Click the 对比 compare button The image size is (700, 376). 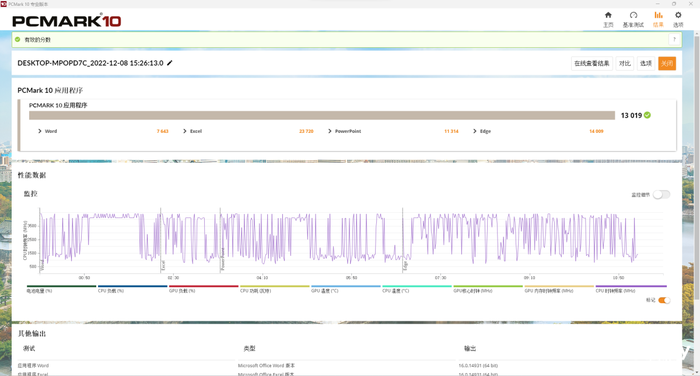[x=625, y=63]
